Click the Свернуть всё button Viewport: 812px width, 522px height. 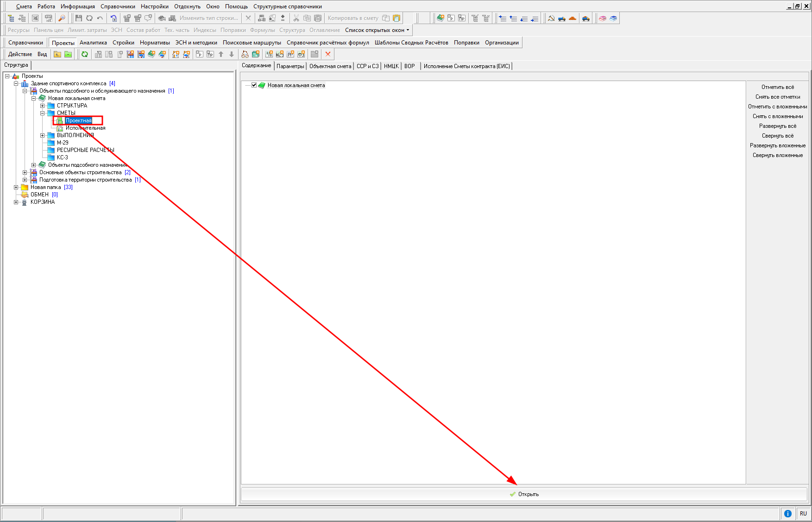[777, 136]
